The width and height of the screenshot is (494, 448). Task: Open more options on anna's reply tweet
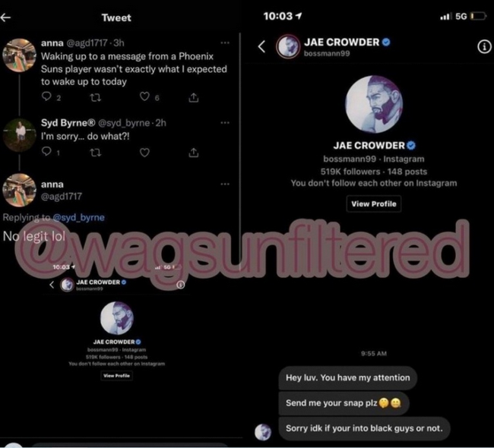[225, 185]
